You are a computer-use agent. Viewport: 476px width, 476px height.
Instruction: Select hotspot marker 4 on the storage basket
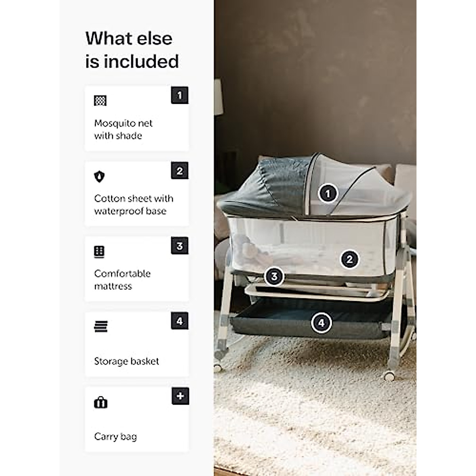321,323
